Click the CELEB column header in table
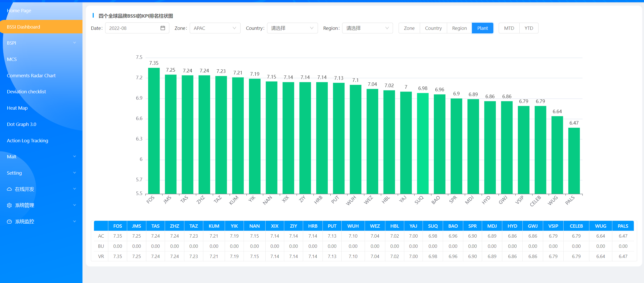644x283 pixels. 576,226
